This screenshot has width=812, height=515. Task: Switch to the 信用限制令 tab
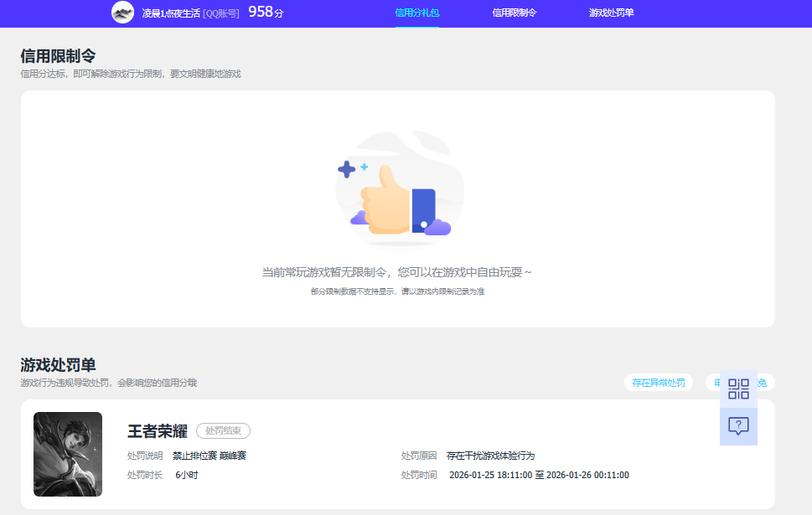point(515,13)
